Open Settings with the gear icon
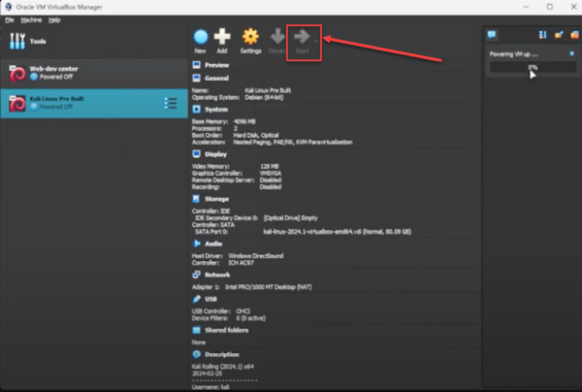This screenshot has width=582, height=392. pos(250,40)
